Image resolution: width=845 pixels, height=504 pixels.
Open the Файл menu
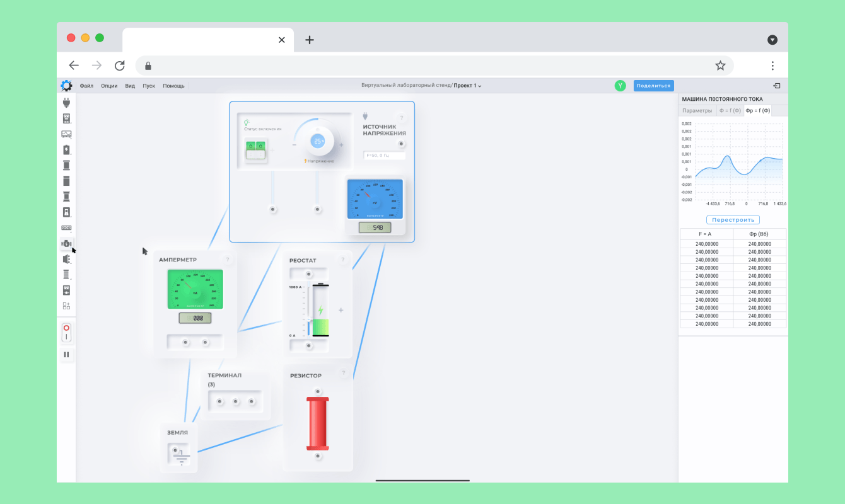coord(86,86)
